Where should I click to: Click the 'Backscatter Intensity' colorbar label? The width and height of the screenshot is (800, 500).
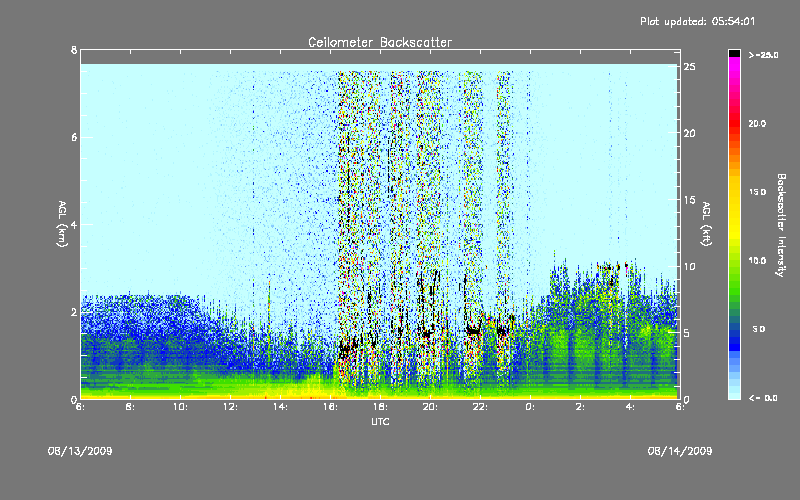[x=781, y=225]
